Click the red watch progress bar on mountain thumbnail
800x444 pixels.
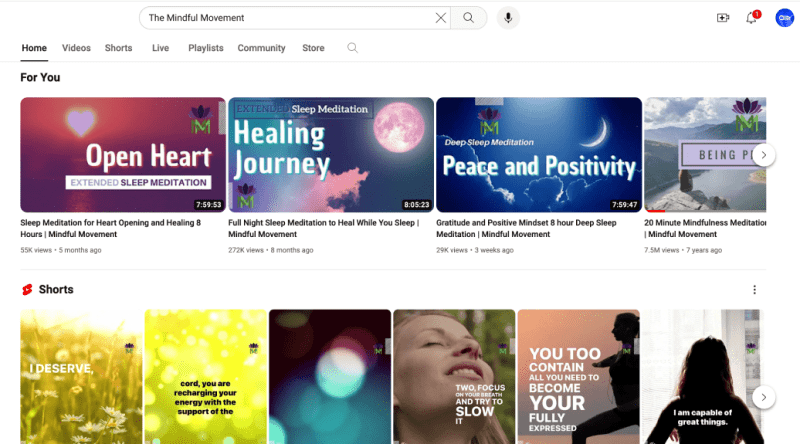click(x=656, y=211)
